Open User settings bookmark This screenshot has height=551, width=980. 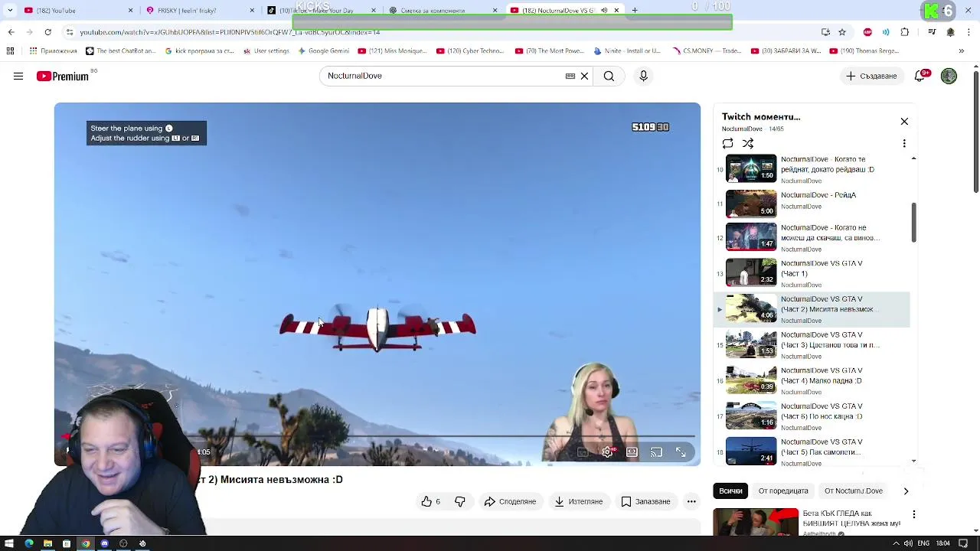tap(266, 51)
